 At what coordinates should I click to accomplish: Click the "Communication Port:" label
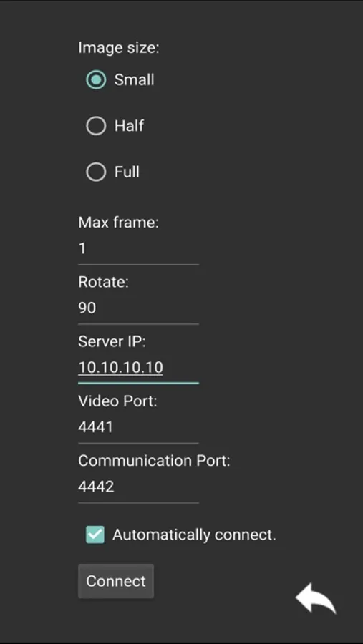click(154, 461)
